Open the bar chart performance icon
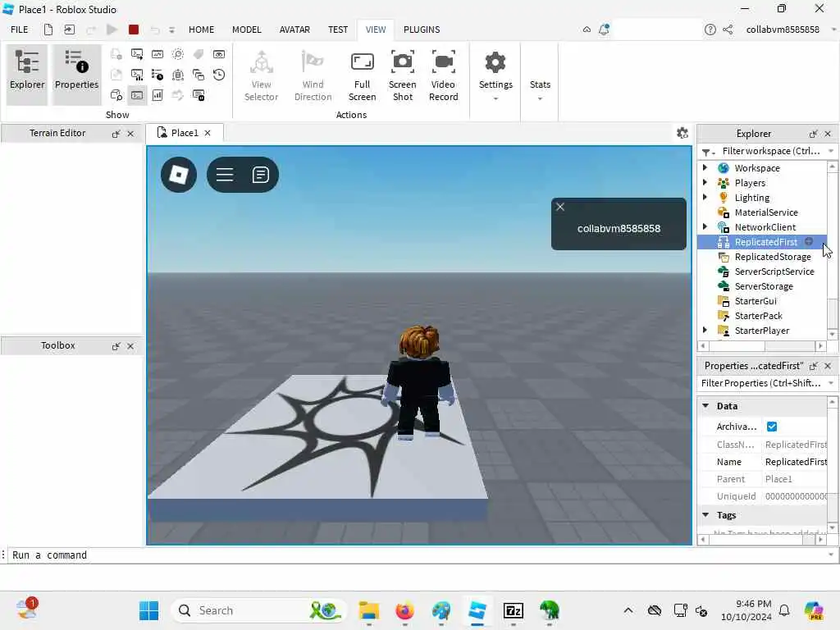 pyautogui.click(x=157, y=95)
